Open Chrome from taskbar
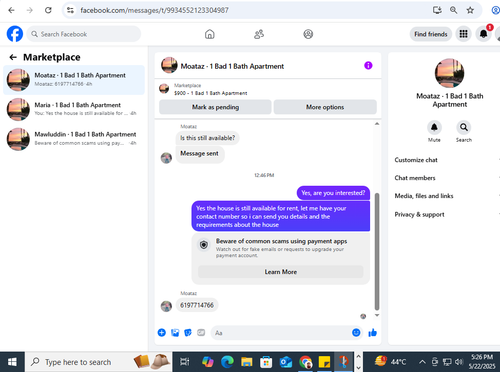 [305, 362]
